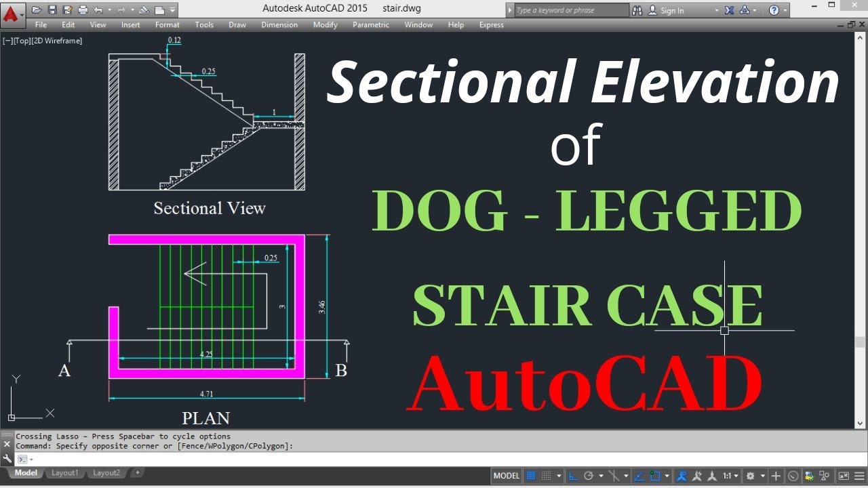868x488 pixels.
Task: Click the Save icon in quick access toolbar
Action: click(53, 10)
